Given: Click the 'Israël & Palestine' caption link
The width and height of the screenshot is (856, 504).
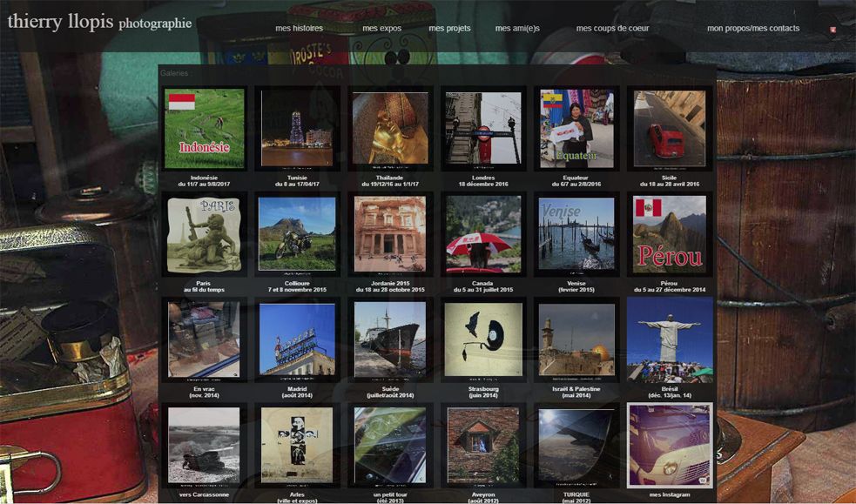Looking at the screenshot, I should (576, 389).
